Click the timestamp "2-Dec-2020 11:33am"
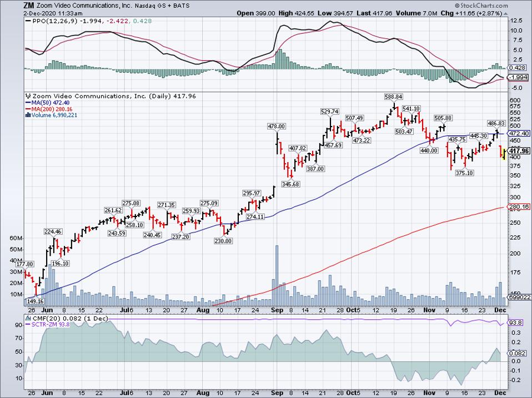 [x=53, y=13]
